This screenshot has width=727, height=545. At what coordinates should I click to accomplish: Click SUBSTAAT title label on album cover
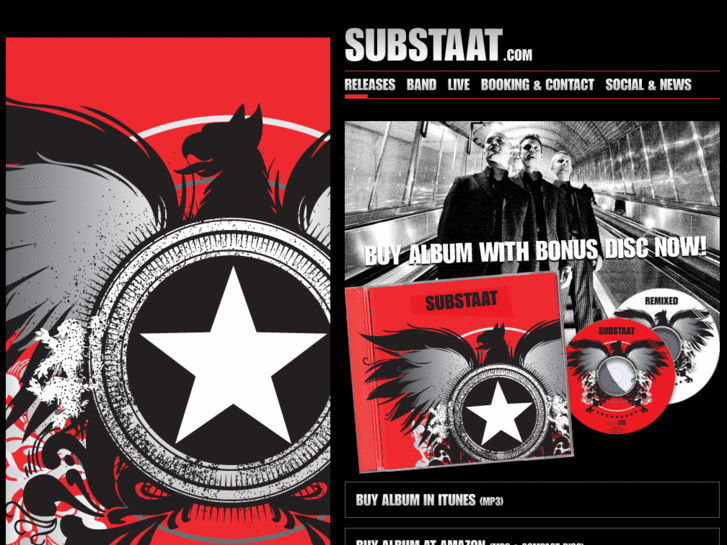click(x=461, y=301)
